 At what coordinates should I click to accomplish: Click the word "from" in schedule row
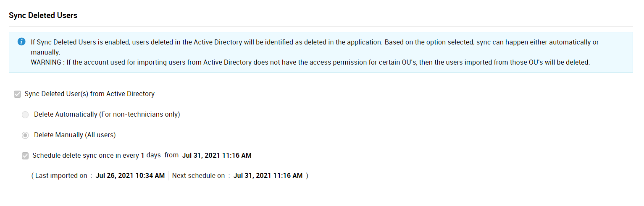pos(171,155)
